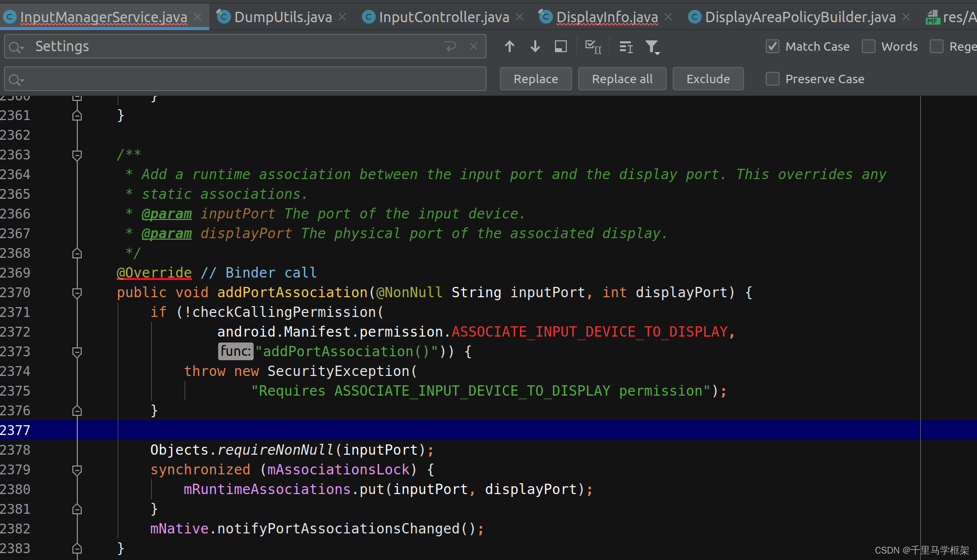This screenshot has width=977, height=560.
Task: Open the search filter funnel icon
Action: [652, 47]
